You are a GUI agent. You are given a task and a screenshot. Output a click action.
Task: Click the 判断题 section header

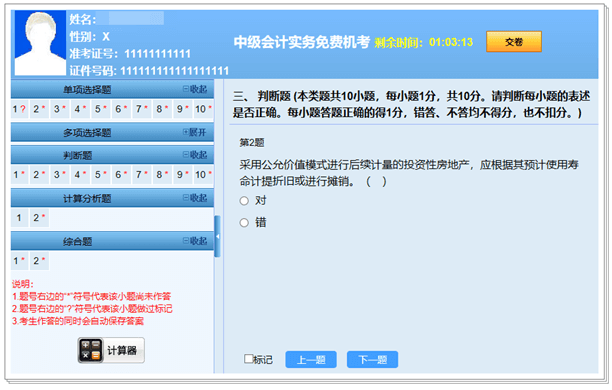112,155
